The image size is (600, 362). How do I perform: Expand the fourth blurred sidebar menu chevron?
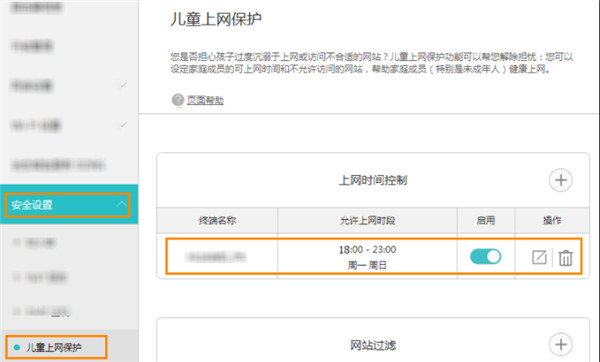point(123,124)
